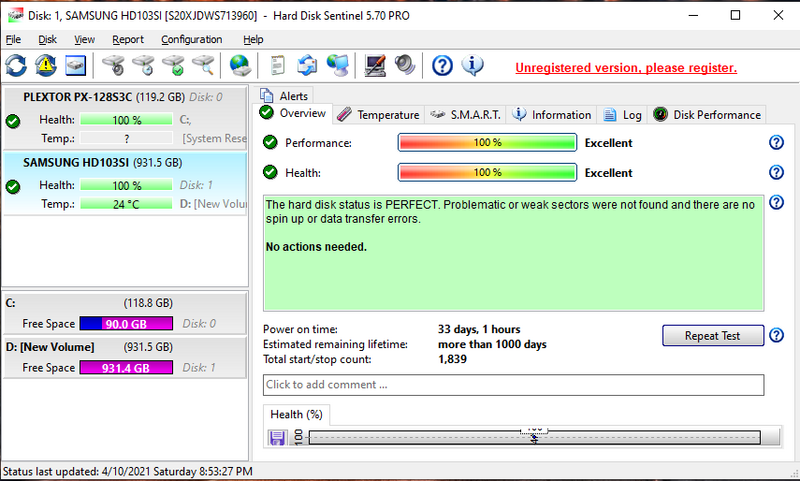Select the Health (%) graph tab
This screenshot has width=800, height=481.
point(296,414)
